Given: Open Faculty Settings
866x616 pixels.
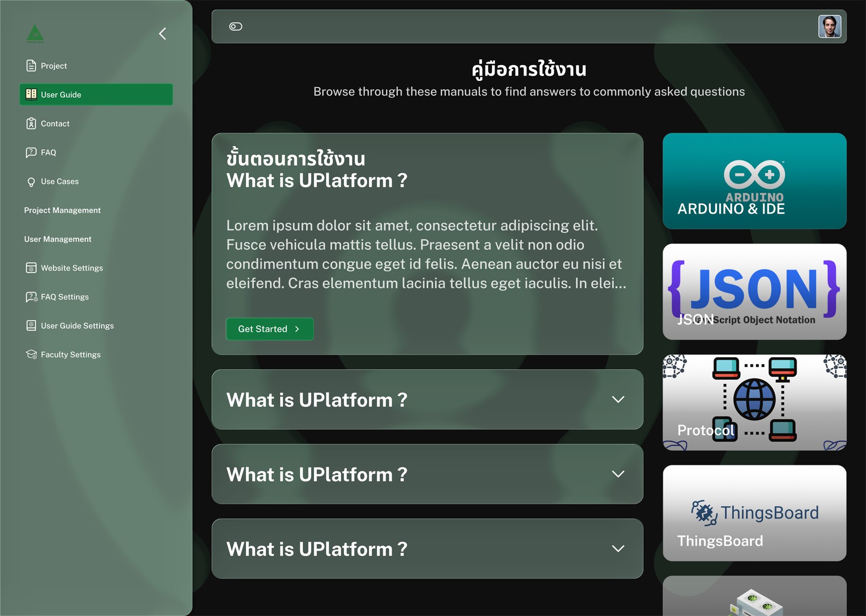Looking at the screenshot, I should pyautogui.click(x=96, y=355).
